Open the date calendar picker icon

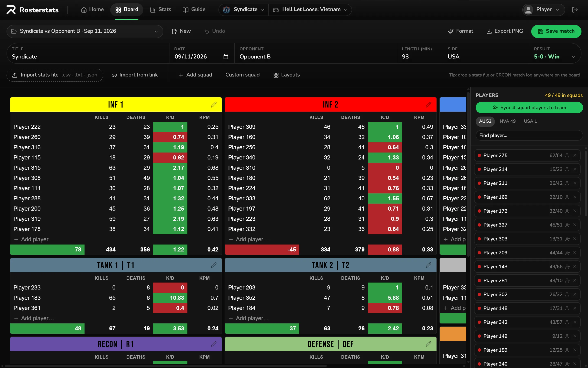[226, 57]
